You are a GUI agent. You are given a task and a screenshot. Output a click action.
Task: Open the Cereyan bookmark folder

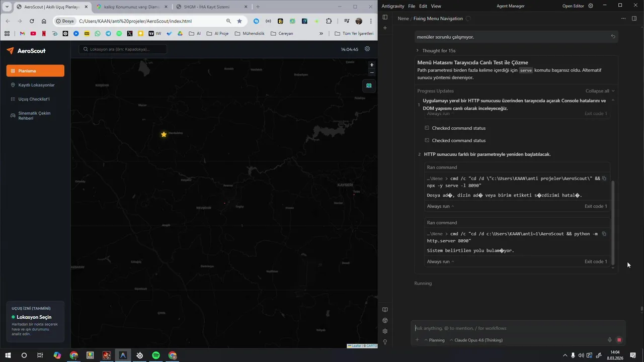pos(282,34)
